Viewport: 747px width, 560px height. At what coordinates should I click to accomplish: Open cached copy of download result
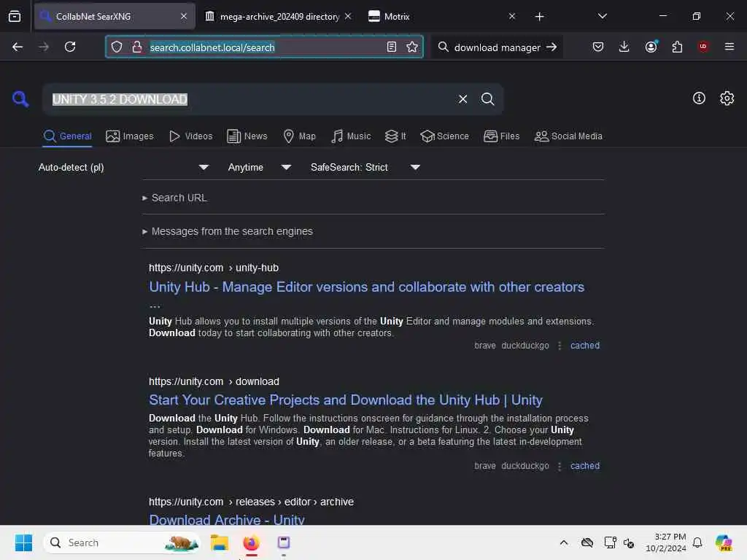585,466
